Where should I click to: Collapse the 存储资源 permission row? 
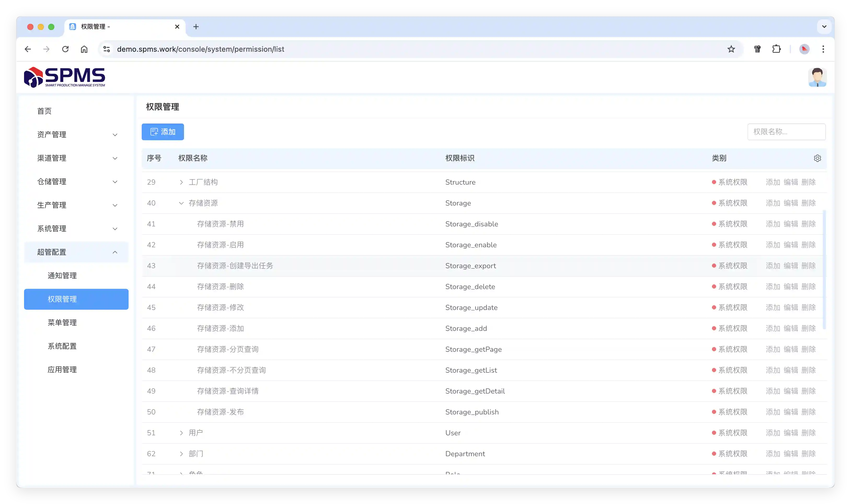pos(181,203)
